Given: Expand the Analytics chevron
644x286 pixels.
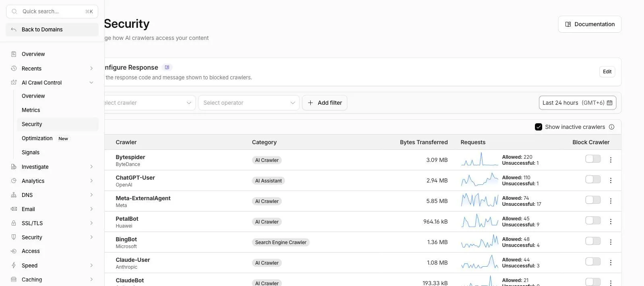Looking at the screenshot, I should (91, 181).
